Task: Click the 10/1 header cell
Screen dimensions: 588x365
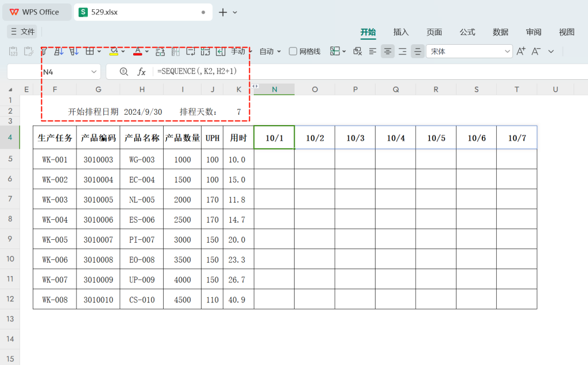Action: tap(274, 138)
